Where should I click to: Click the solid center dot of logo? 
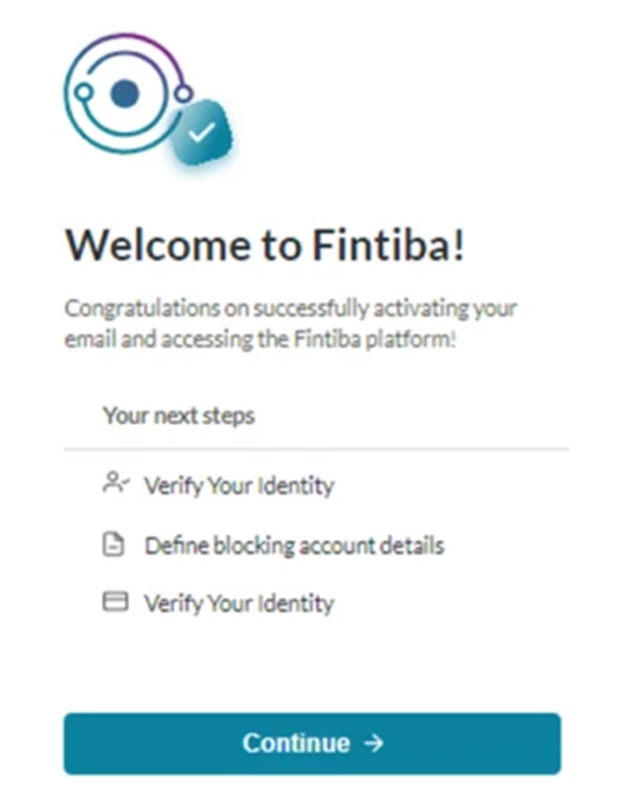pos(125,94)
